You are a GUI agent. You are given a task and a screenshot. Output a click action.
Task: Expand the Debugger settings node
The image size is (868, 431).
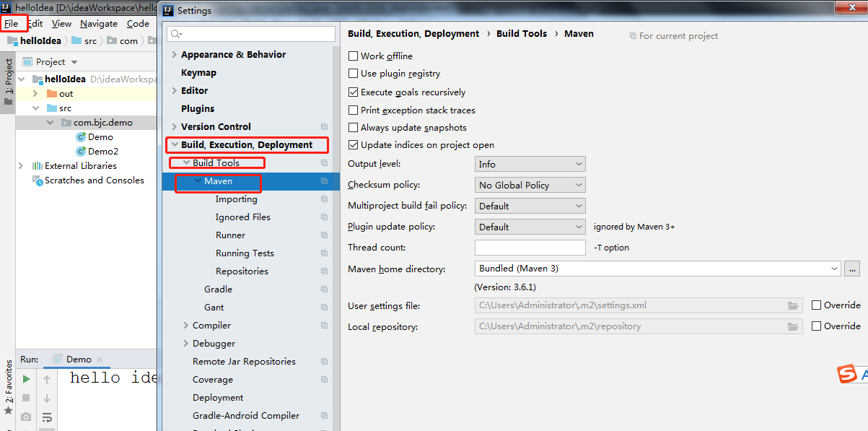(x=185, y=344)
